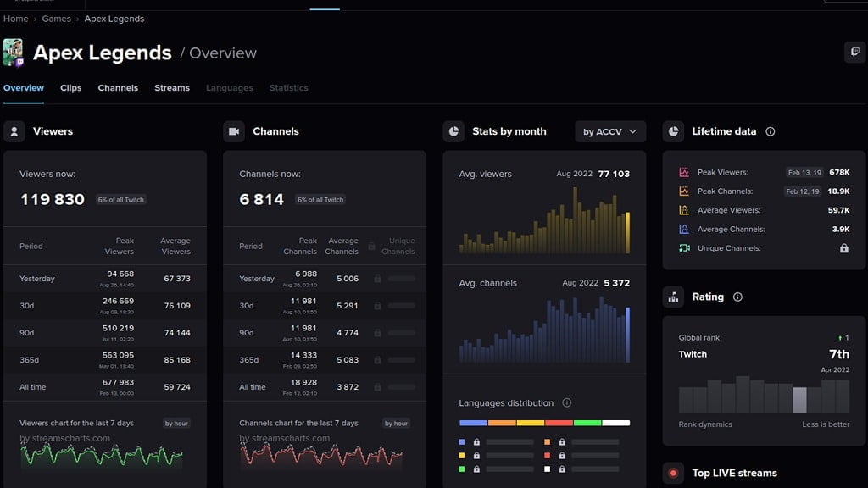This screenshot has height=488, width=868.
Task: Click the yellow language color segment
Action: coord(531,423)
